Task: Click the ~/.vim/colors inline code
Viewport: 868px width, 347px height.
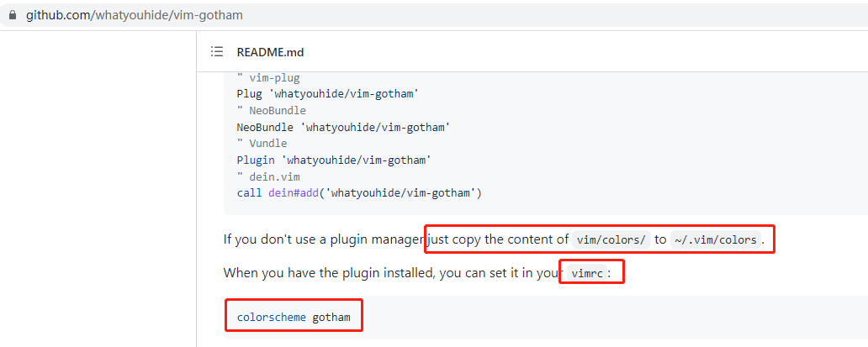Action: pos(716,239)
